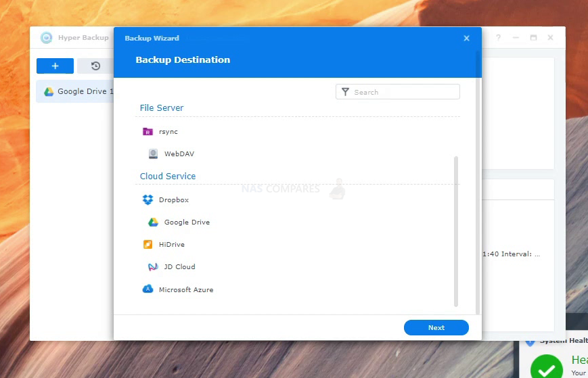
Task: Click the destination list scrollbar
Action: coord(455,231)
